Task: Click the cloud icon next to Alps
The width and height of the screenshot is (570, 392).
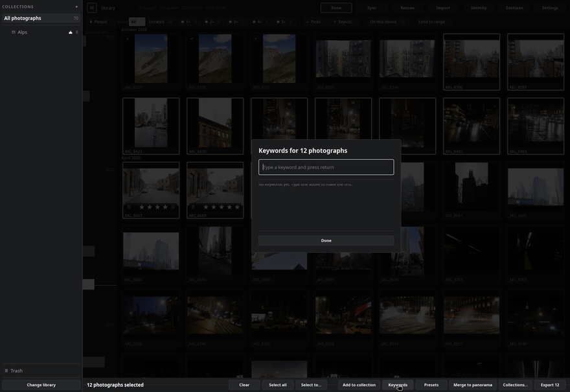Action: click(x=71, y=32)
